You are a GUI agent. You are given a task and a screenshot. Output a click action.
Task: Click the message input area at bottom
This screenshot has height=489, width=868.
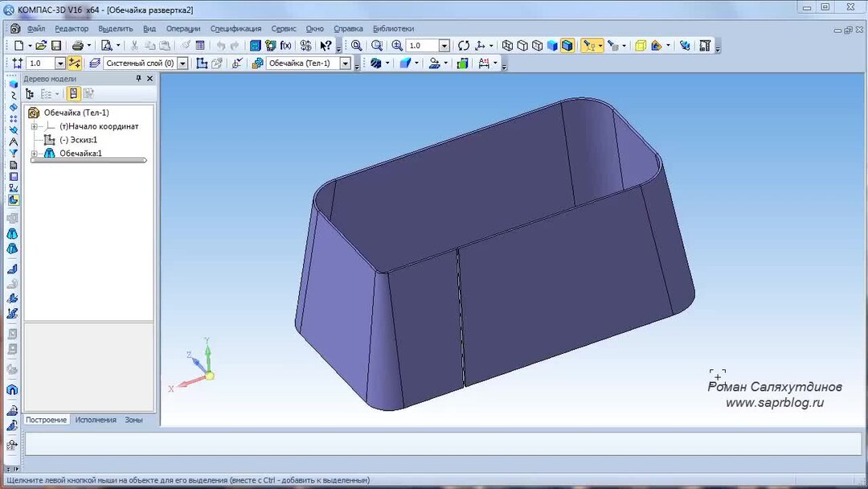[444, 444]
